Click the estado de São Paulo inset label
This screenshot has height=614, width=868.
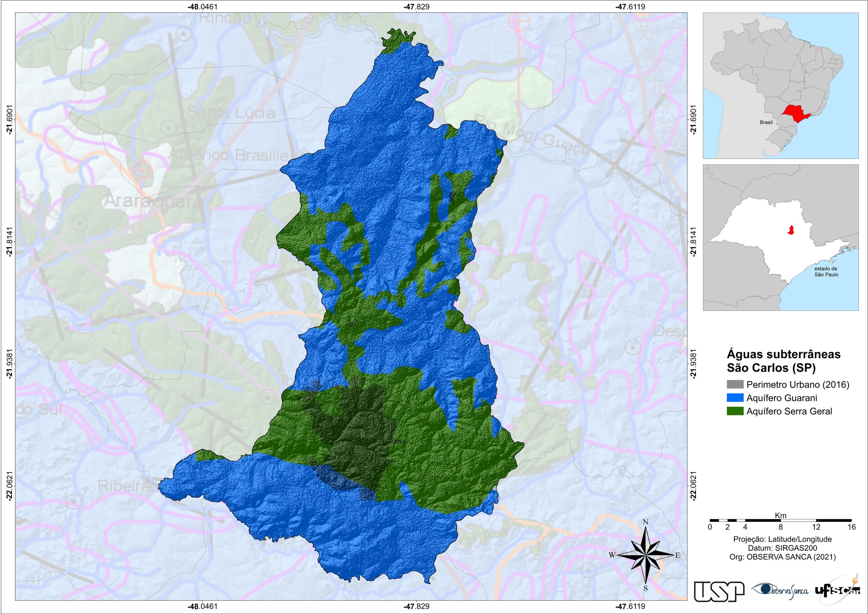click(826, 272)
